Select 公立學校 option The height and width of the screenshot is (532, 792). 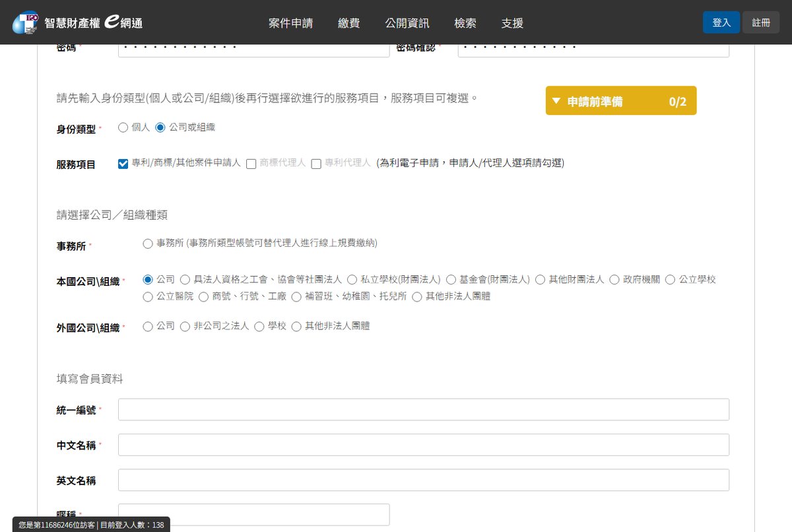coord(670,280)
